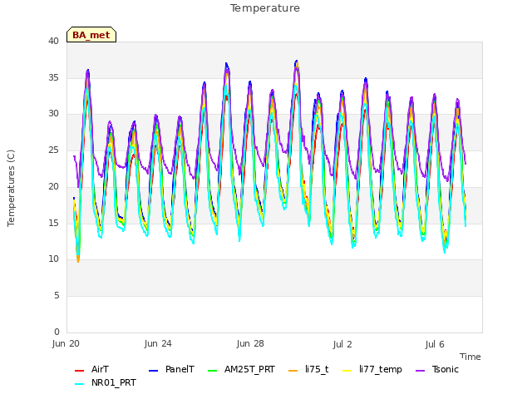Click the 30 y-axis tick label
532x399 pixels.
pyautogui.click(x=53, y=113)
